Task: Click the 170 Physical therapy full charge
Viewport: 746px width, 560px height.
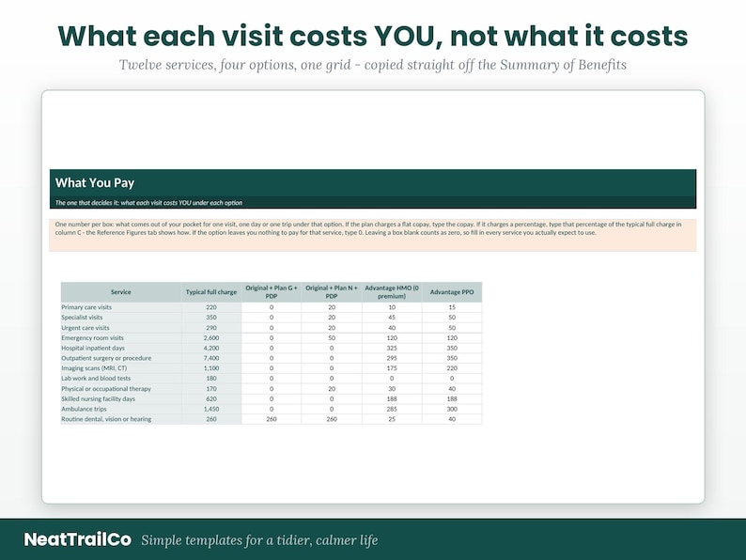Action: [x=211, y=389]
